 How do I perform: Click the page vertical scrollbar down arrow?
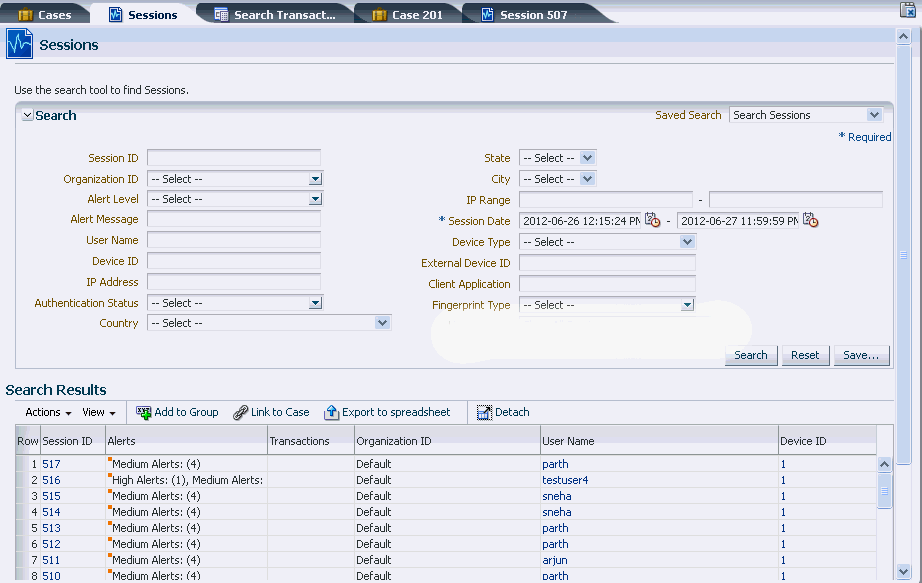904,571
